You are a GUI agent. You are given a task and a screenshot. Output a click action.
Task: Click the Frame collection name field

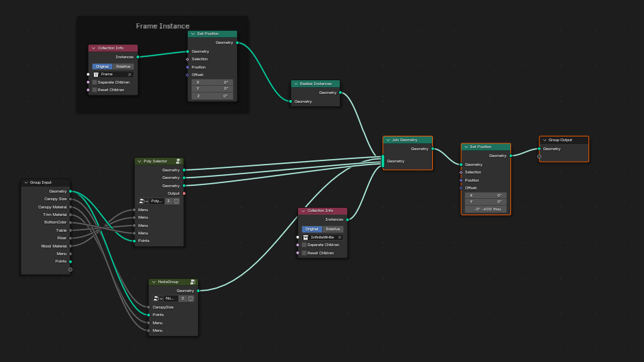coord(113,74)
